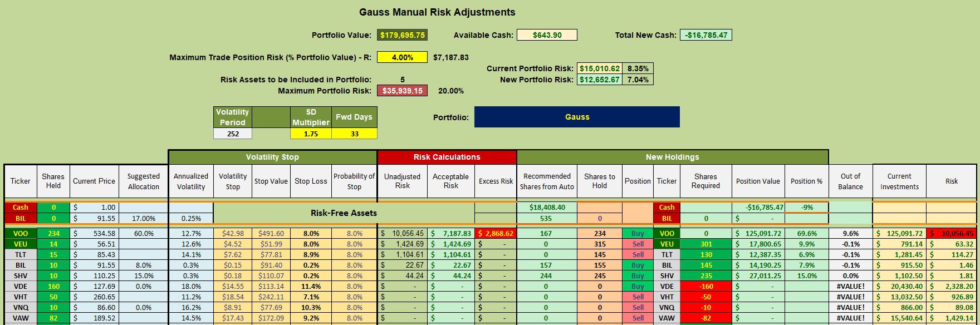Select the red -160 VDE shares required
Viewport: 980px width, 325px height.
pos(705,286)
